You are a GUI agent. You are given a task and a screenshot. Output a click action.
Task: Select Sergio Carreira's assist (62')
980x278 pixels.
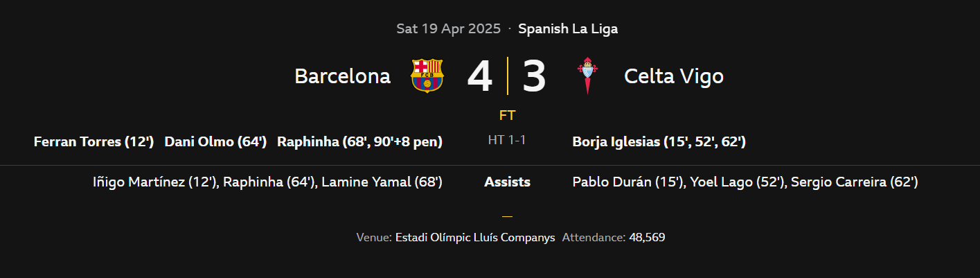pyautogui.click(x=854, y=182)
